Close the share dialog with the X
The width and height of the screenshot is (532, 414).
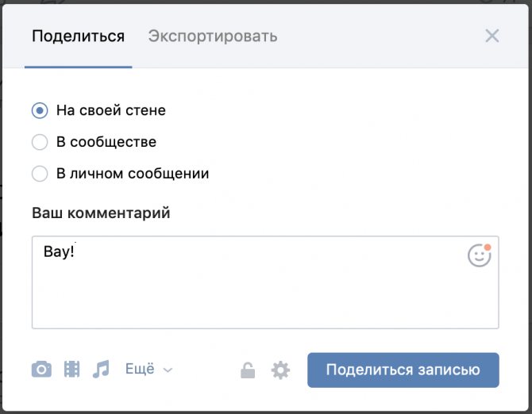pyautogui.click(x=492, y=36)
